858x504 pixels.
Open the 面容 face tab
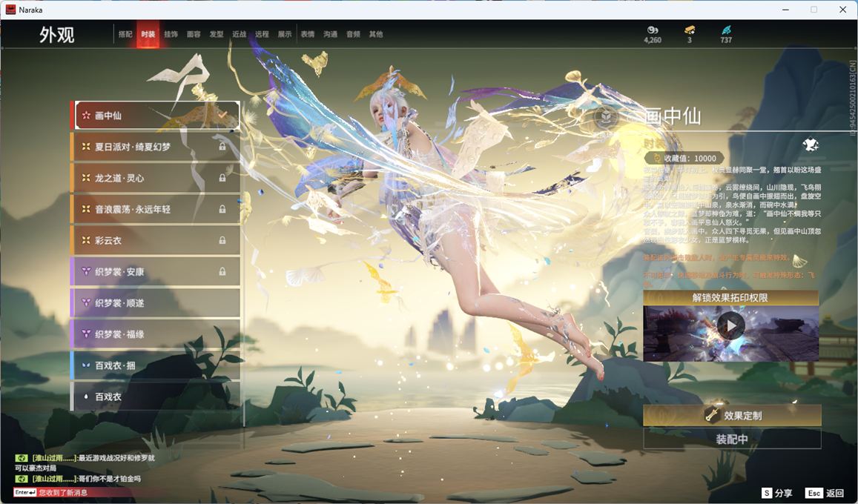pos(194,34)
